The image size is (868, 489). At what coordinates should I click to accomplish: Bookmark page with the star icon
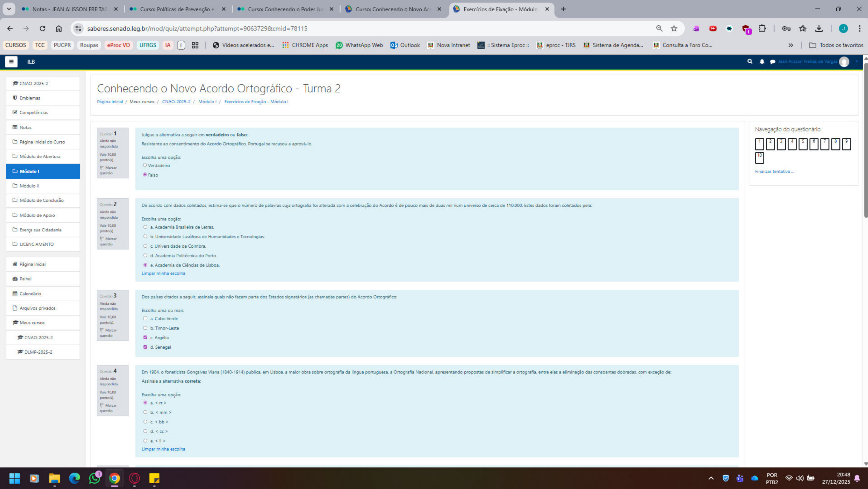tap(673, 29)
